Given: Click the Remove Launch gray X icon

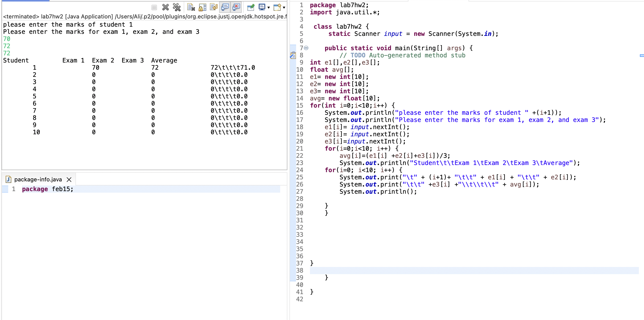Looking at the screenshot, I should pyautogui.click(x=165, y=7).
